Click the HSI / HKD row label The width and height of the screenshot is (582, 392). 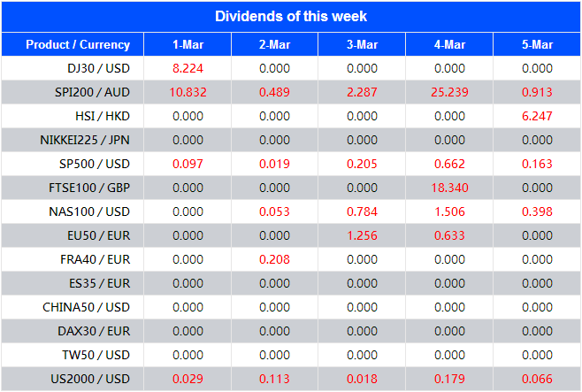(x=103, y=116)
